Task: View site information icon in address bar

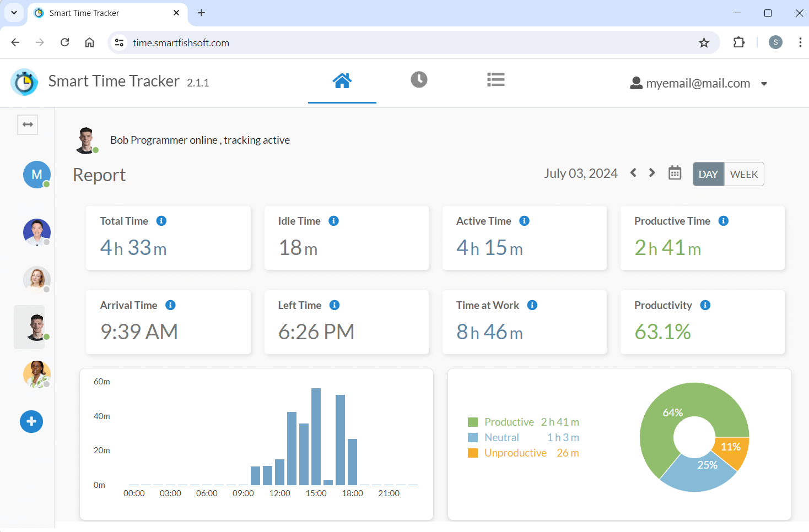Action: (119, 42)
